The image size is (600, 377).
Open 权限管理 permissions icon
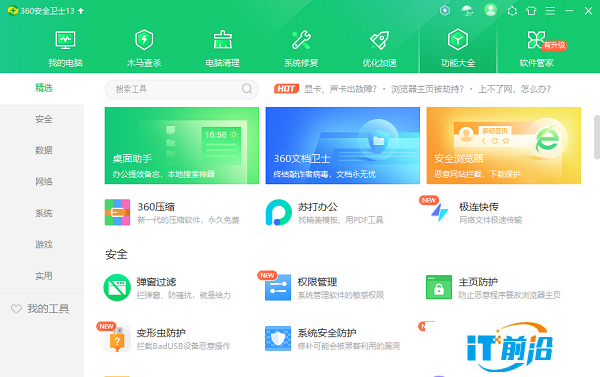(278, 287)
